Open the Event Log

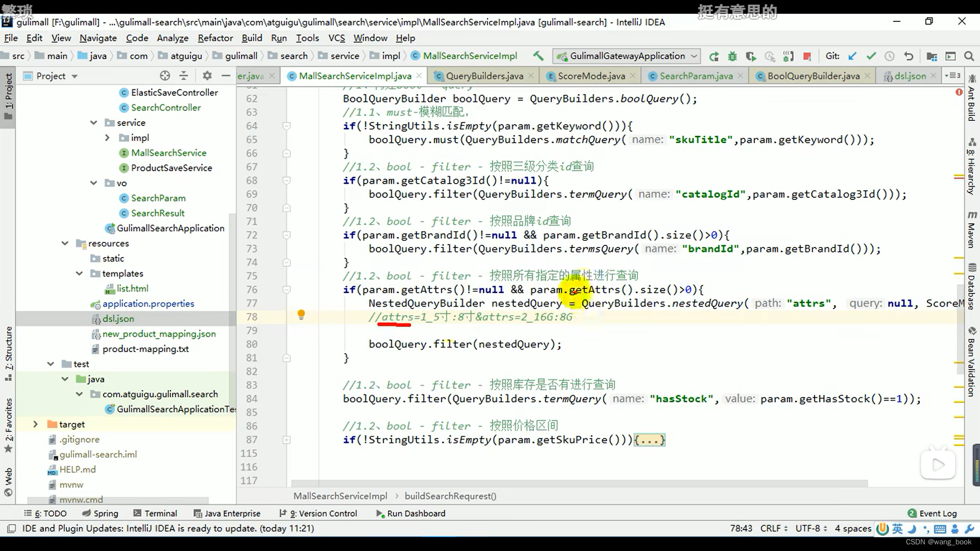932,513
